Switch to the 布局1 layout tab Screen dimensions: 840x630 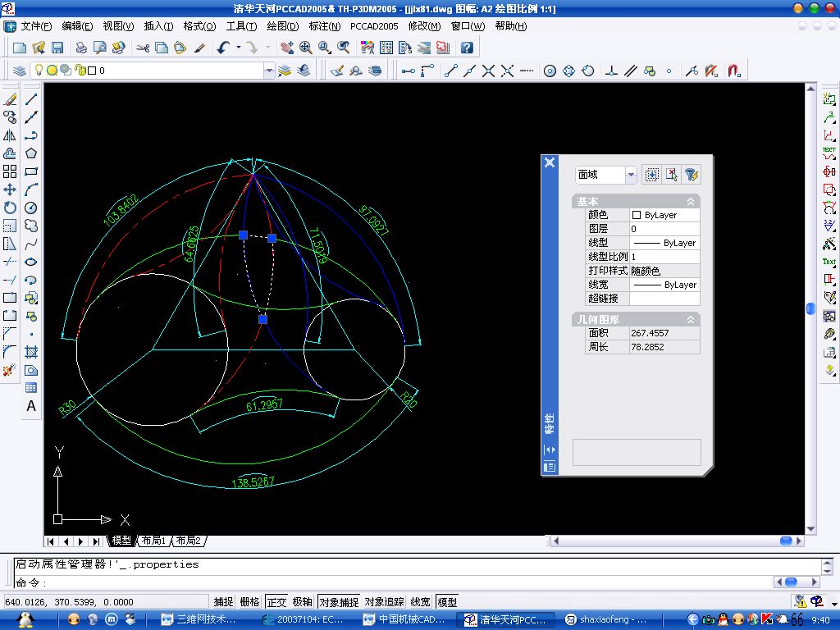click(x=153, y=541)
